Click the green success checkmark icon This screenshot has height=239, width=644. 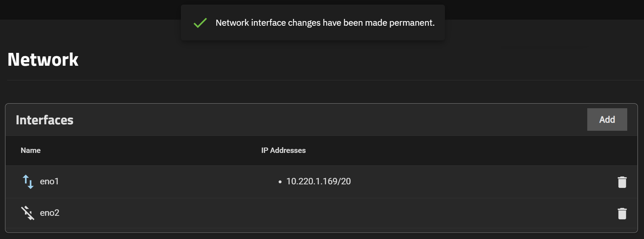click(200, 23)
